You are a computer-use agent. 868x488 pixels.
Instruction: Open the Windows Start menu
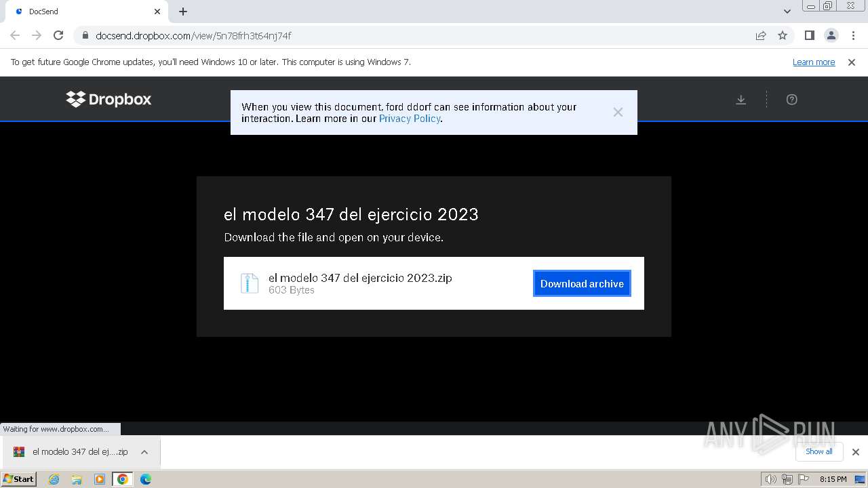point(18,479)
